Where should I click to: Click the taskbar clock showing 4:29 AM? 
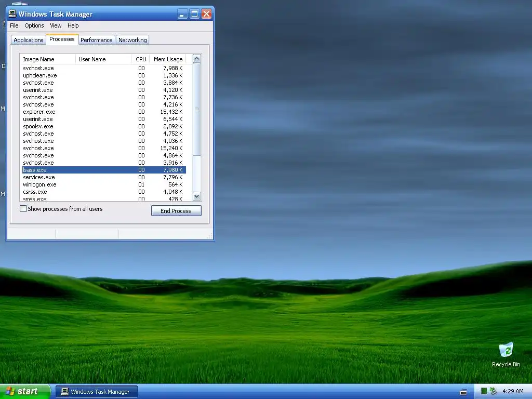click(x=513, y=391)
